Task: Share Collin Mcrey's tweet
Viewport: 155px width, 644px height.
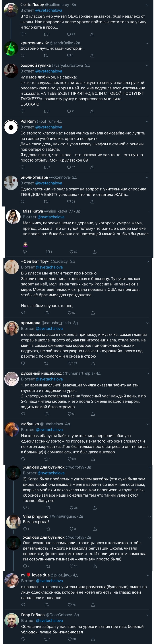Action: pos(92,34)
